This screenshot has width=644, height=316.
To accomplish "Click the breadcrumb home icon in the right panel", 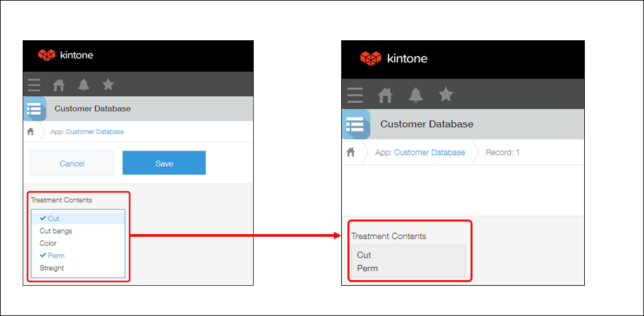I will (x=351, y=152).
